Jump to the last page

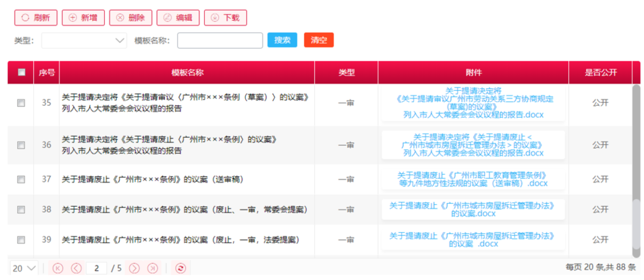[152, 268]
